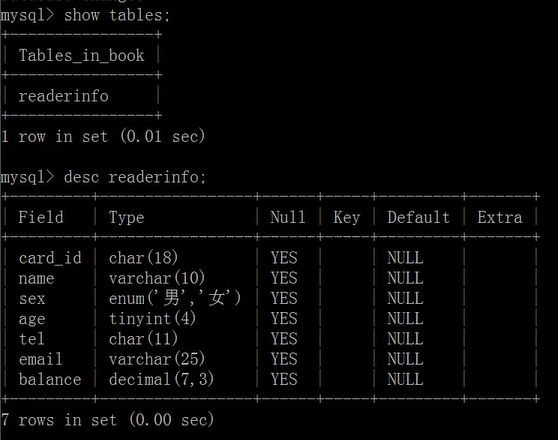558x440 pixels.
Task: Click the tel field name
Action: point(32,339)
